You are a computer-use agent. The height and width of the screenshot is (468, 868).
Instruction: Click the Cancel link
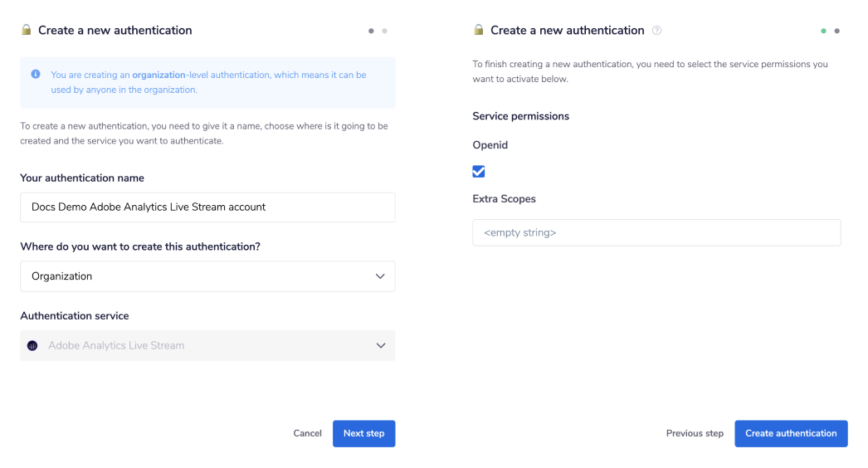tap(307, 433)
